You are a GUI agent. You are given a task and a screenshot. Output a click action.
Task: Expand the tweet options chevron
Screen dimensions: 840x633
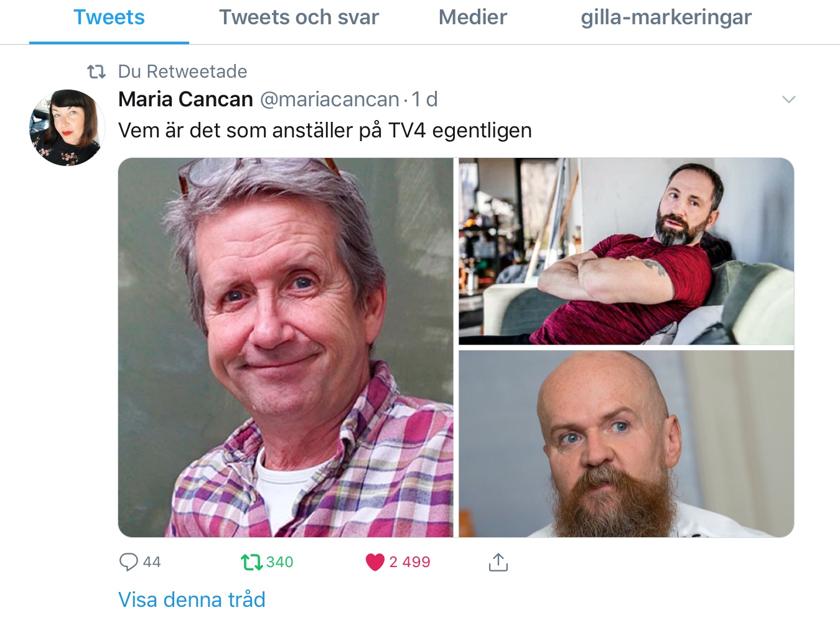[788, 99]
